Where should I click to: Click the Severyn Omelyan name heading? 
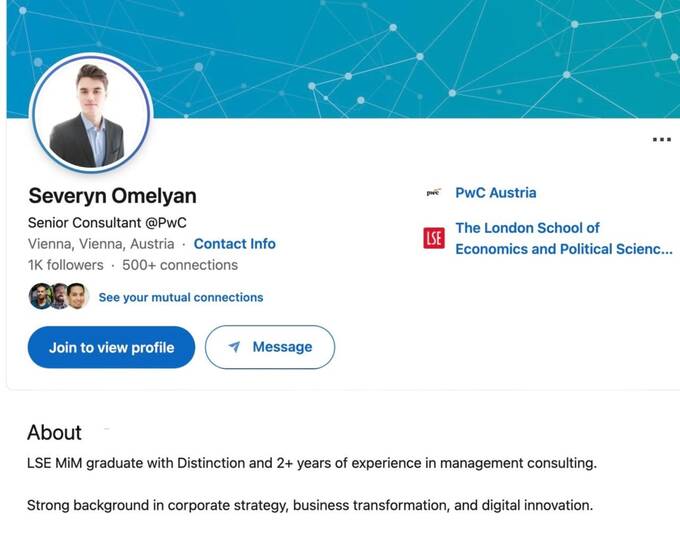(112, 196)
